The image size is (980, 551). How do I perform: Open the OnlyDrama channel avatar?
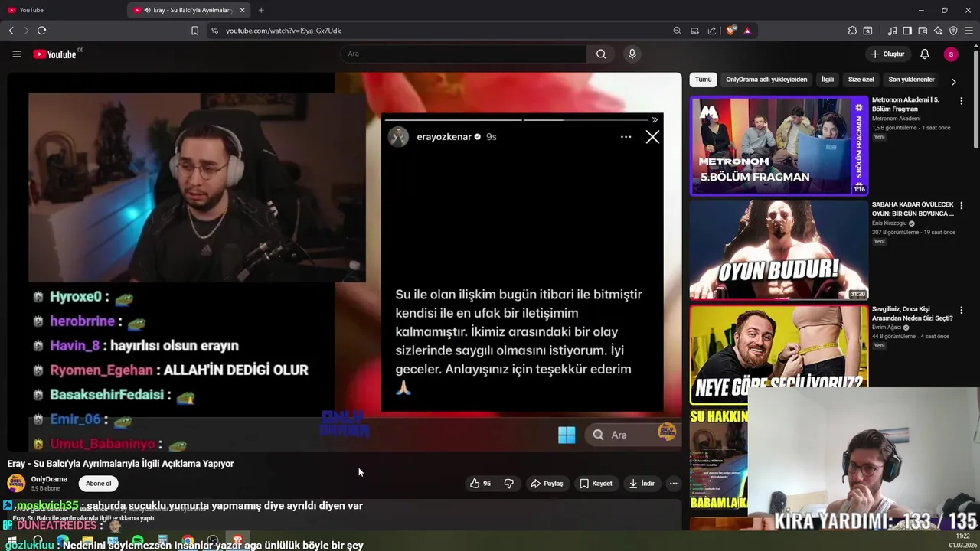tap(15, 483)
